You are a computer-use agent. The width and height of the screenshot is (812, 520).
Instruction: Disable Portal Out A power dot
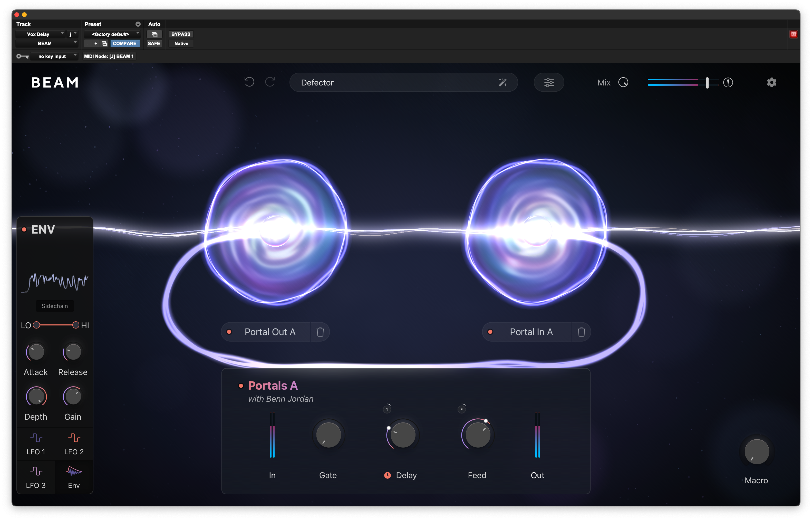coord(229,332)
